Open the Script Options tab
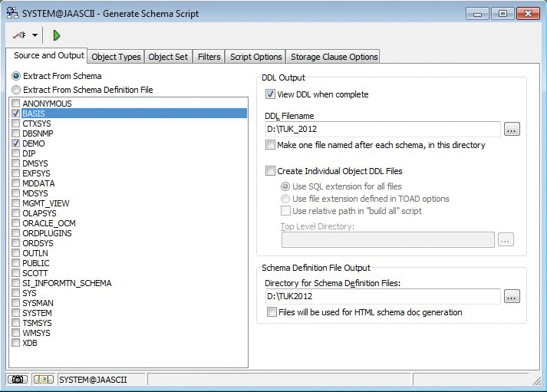547x392 pixels. (x=255, y=57)
